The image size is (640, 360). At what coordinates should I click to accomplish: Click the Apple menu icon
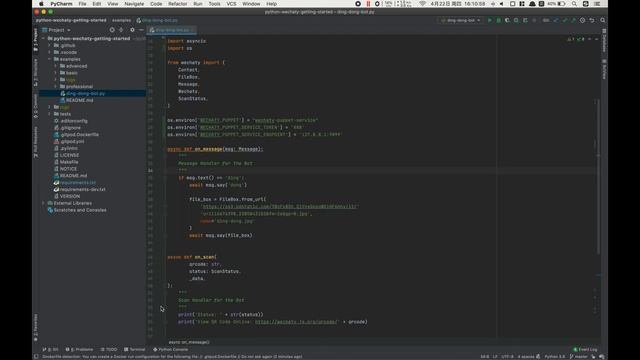coord(41,4)
